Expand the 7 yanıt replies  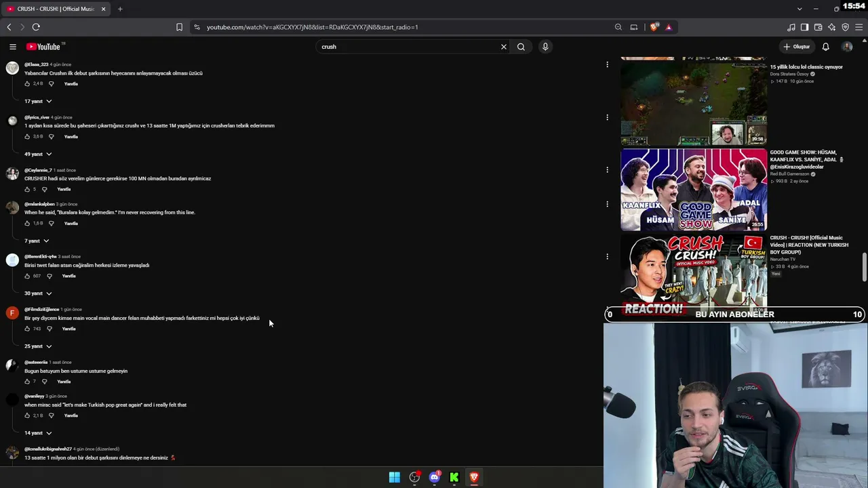37,241
